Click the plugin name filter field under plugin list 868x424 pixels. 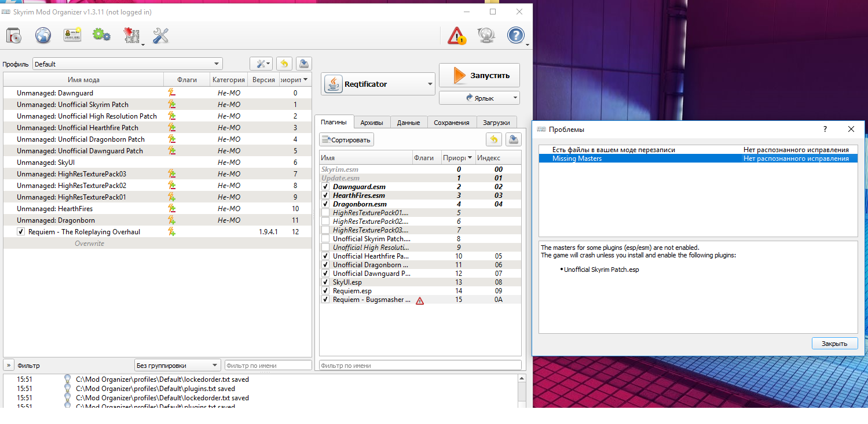[x=420, y=366]
